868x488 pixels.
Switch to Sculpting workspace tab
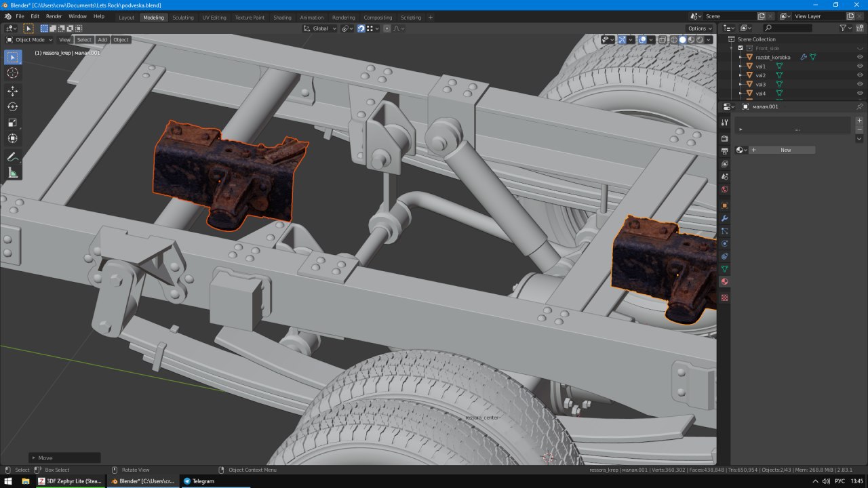click(x=183, y=18)
